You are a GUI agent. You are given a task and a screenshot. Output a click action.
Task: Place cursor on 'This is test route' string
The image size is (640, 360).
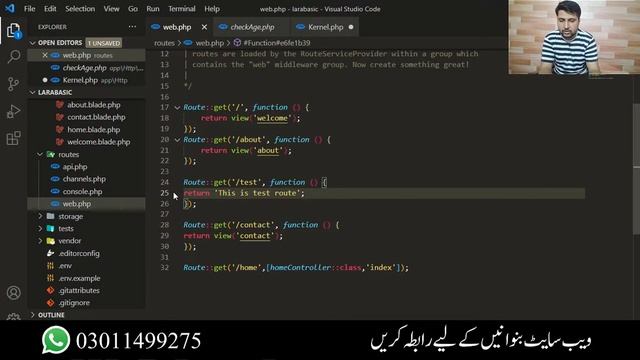[257, 193]
